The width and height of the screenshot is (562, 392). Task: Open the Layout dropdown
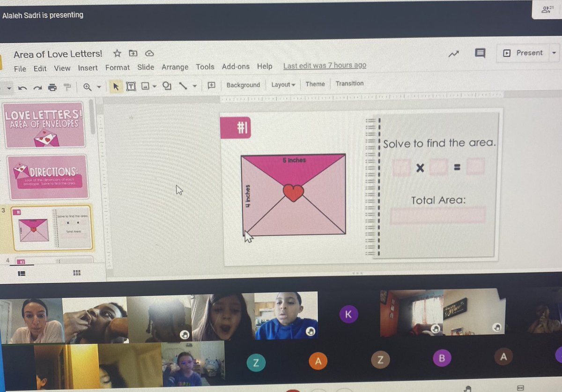pos(283,85)
